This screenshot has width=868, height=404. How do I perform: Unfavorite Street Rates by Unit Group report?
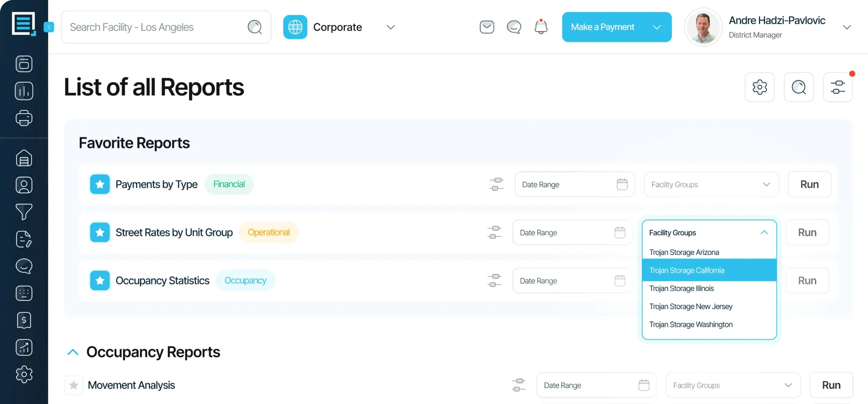(x=100, y=232)
